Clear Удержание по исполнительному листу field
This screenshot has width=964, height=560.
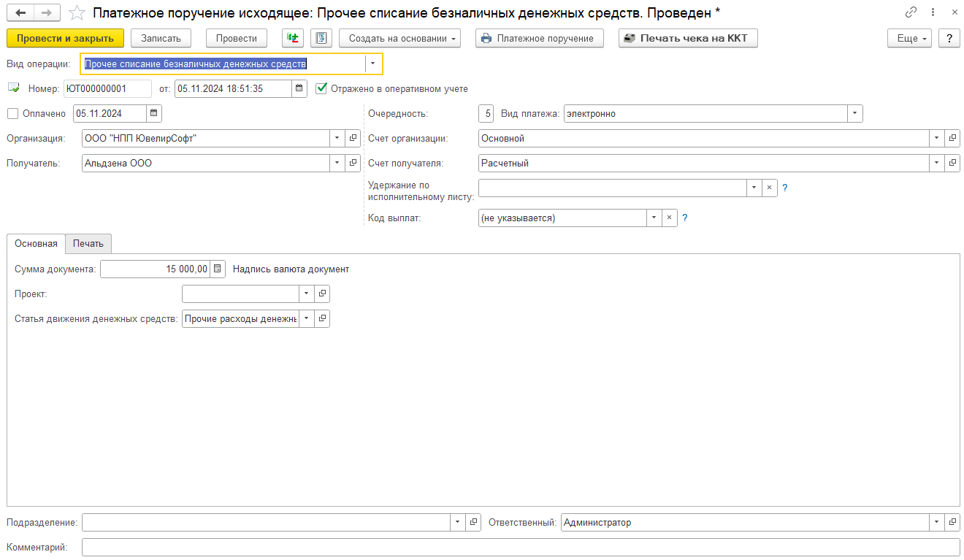coord(769,188)
